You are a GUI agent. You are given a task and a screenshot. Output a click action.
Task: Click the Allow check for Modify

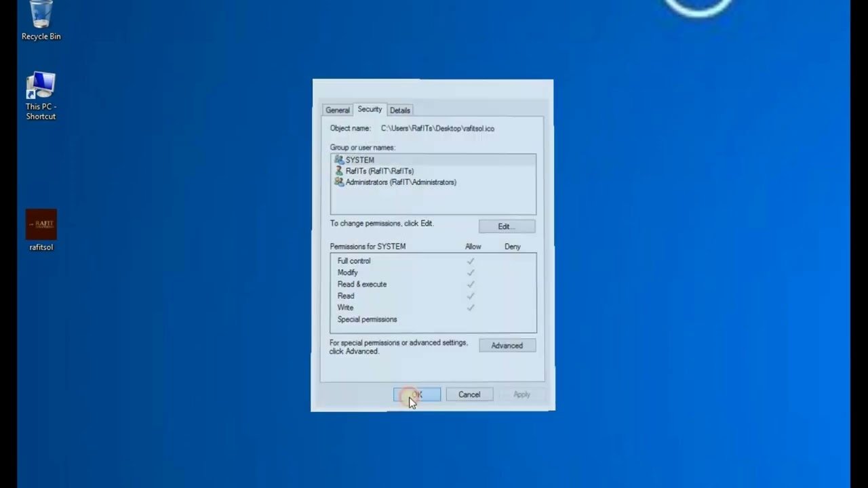(471, 272)
